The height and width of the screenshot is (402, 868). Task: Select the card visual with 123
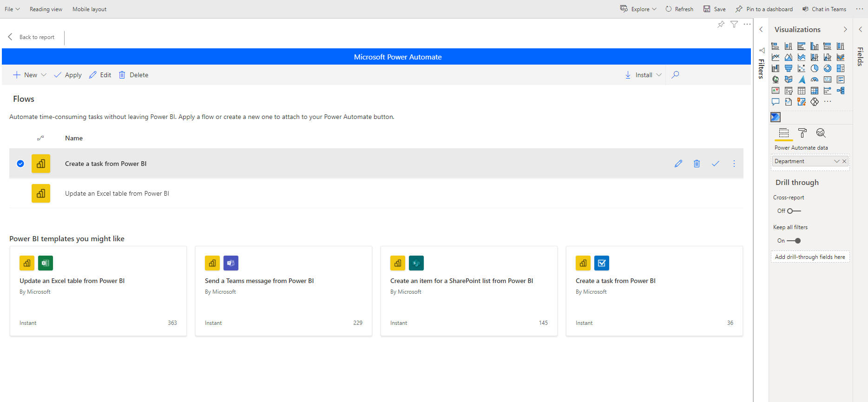pyautogui.click(x=828, y=79)
